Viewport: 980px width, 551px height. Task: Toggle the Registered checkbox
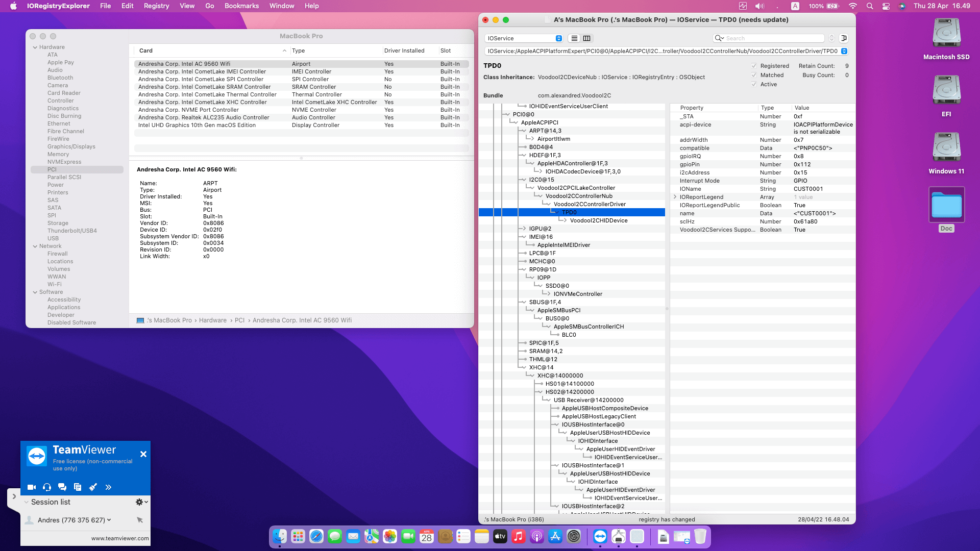click(x=754, y=66)
